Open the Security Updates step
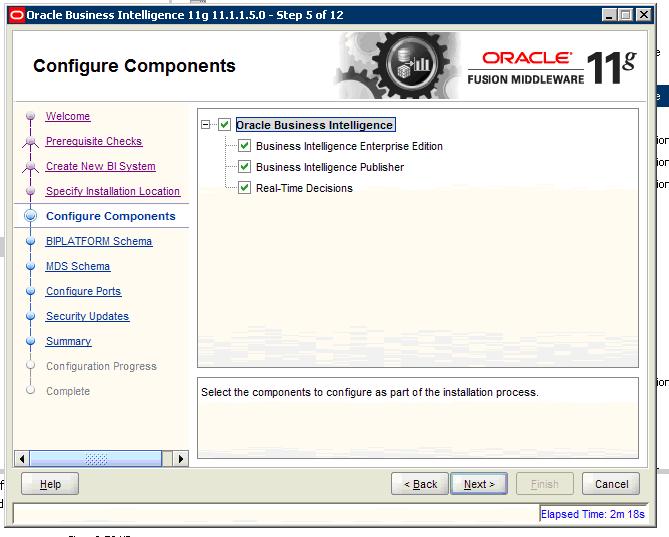 tap(87, 316)
